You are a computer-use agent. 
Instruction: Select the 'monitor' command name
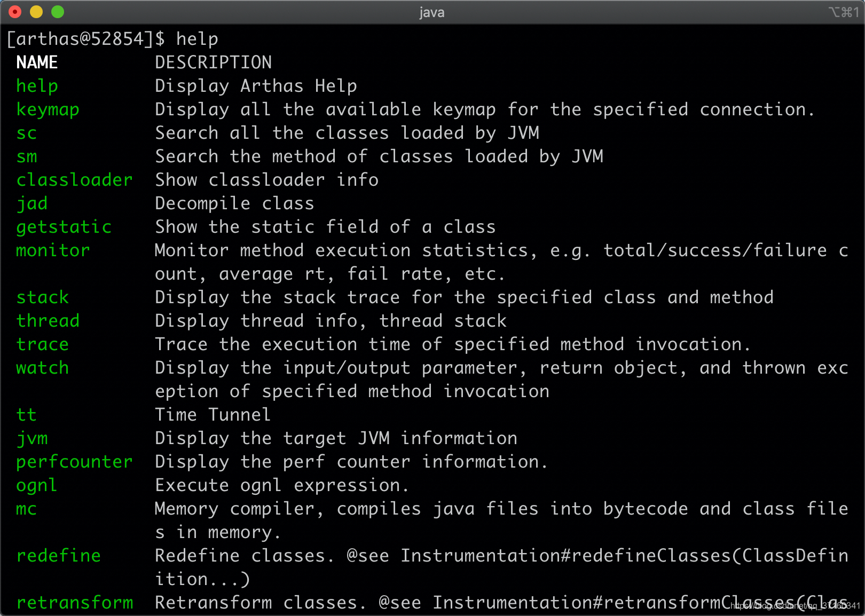53,250
